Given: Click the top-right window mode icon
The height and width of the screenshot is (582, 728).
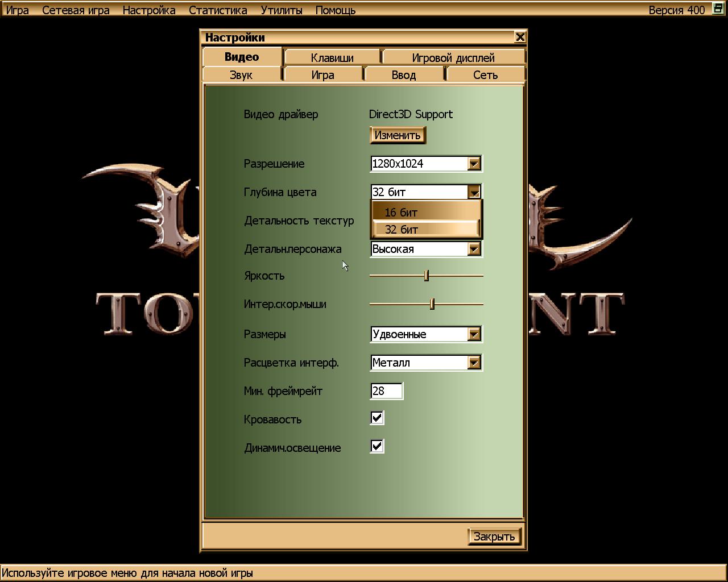Looking at the screenshot, I should [x=718, y=9].
